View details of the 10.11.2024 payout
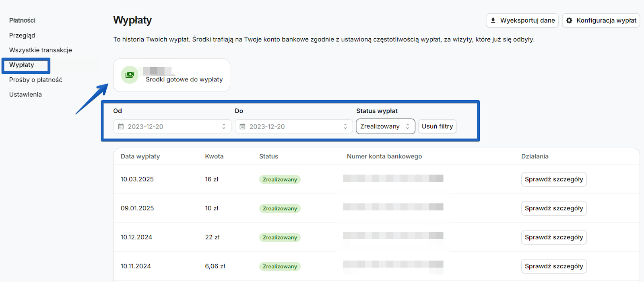The image size is (644, 282). 553,266
